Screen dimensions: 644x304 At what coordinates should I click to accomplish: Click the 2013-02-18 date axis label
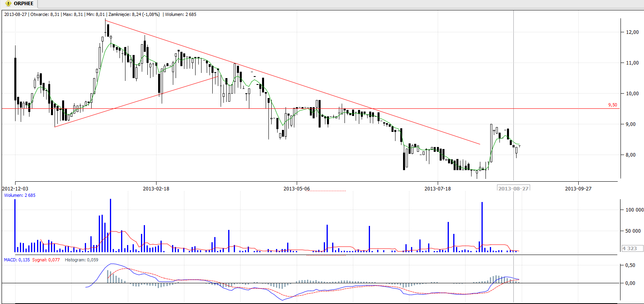[x=156, y=189]
